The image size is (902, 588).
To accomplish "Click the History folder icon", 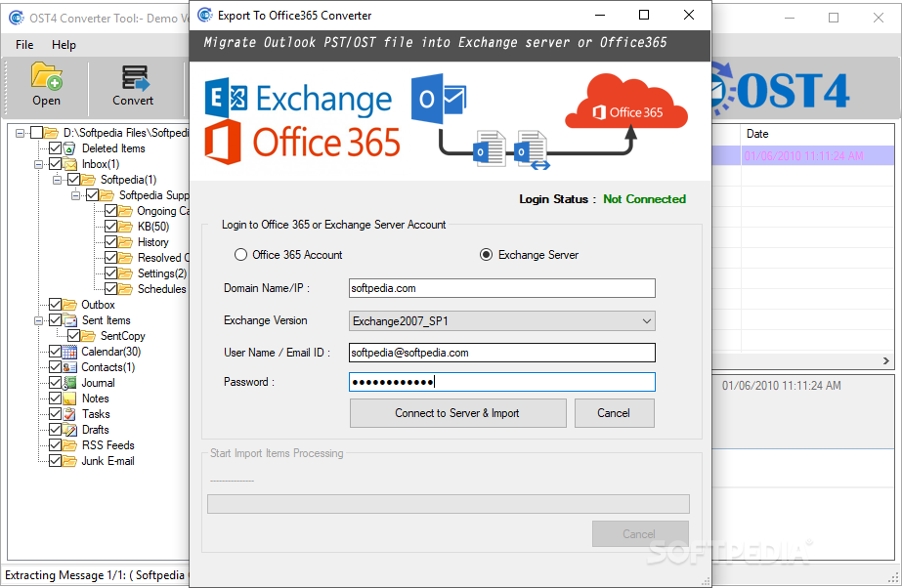I will pyautogui.click(x=125, y=242).
